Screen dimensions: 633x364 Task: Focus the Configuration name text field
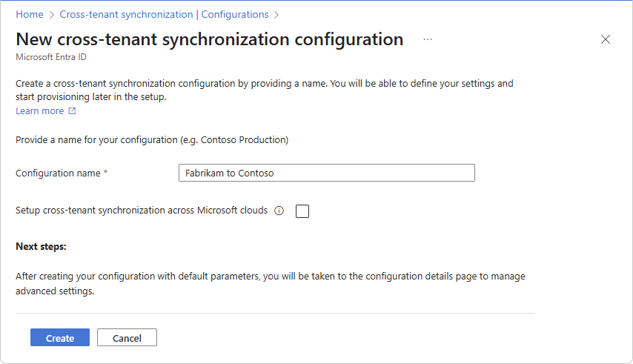tap(326, 173)
